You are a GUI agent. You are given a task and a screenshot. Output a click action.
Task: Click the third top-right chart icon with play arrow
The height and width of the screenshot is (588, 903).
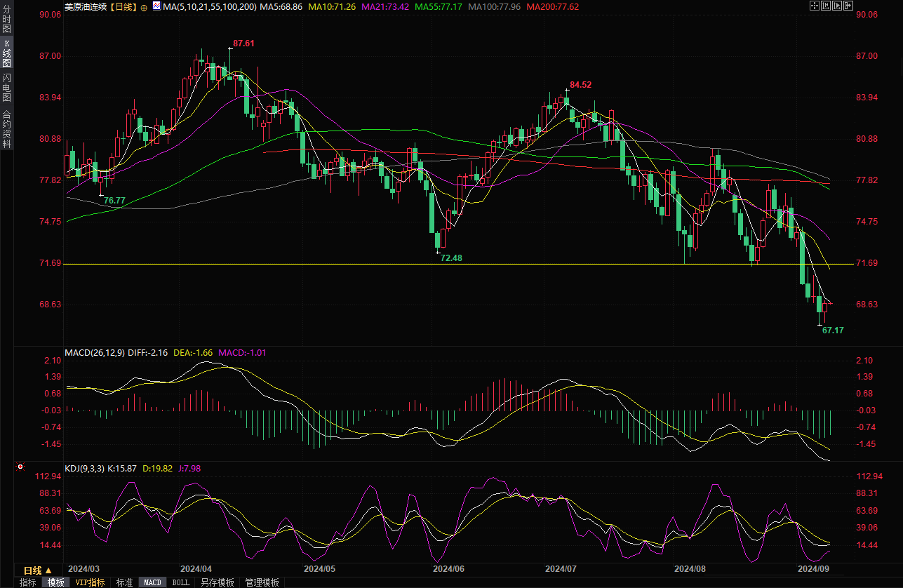pyautogui.click(x=837, y=6)
